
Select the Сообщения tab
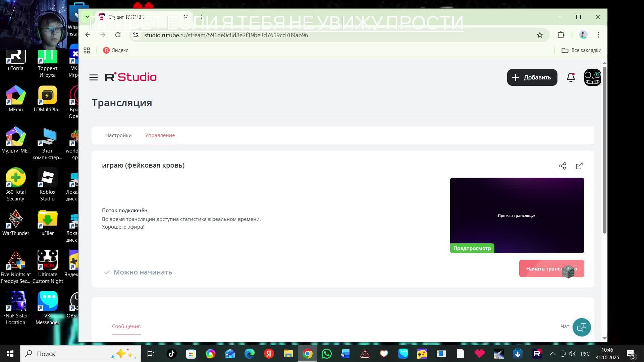point(126,326)
